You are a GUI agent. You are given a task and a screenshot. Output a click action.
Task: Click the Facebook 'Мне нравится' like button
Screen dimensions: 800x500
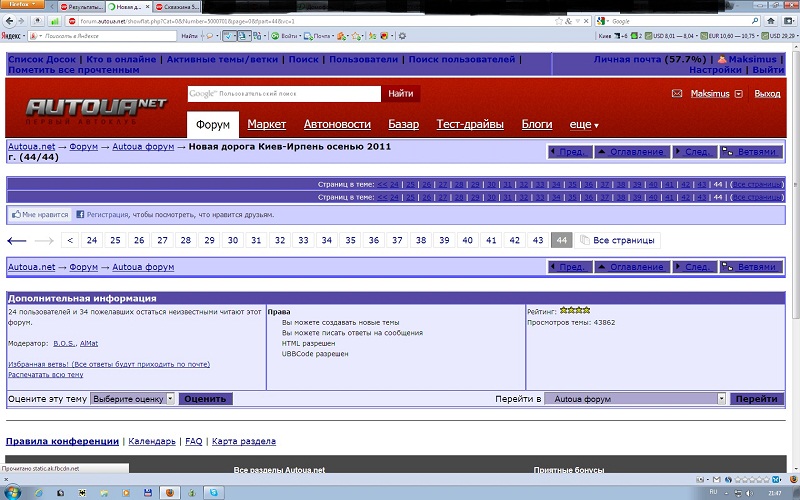pyautogui.click(x=38, y=214)
